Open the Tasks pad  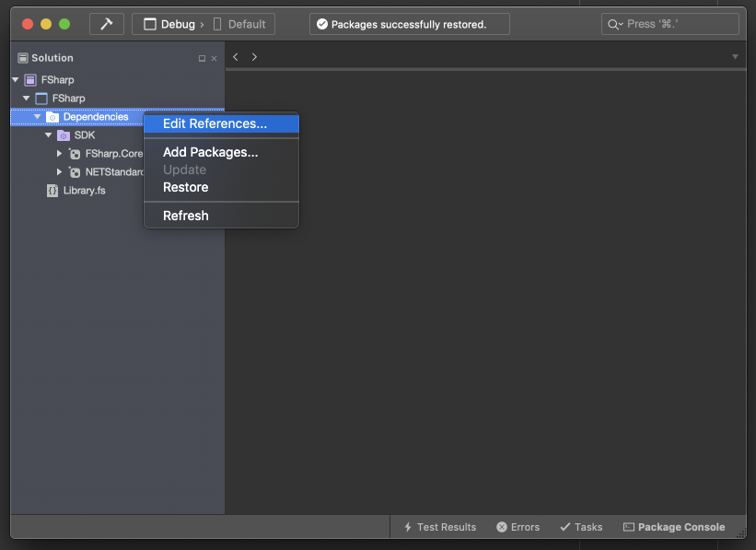[581, 527]
